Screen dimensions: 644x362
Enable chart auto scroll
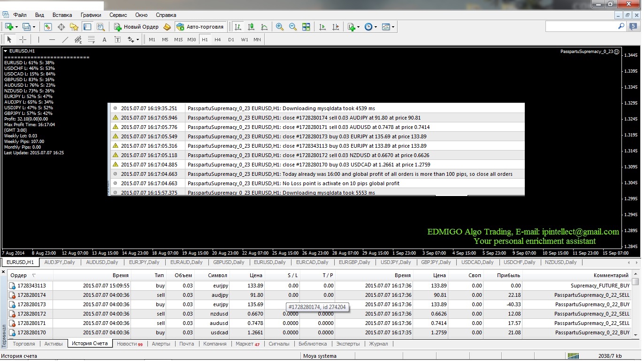[x=322, y=27]
